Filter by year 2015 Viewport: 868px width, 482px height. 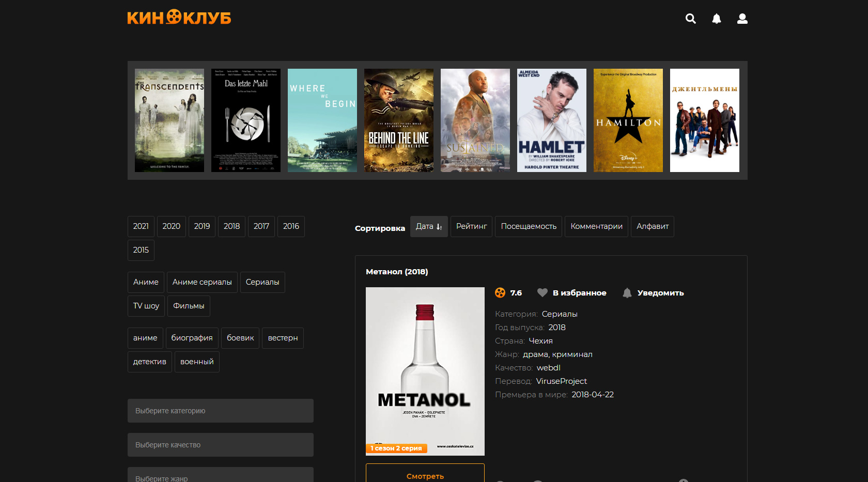tap(141, 250)
